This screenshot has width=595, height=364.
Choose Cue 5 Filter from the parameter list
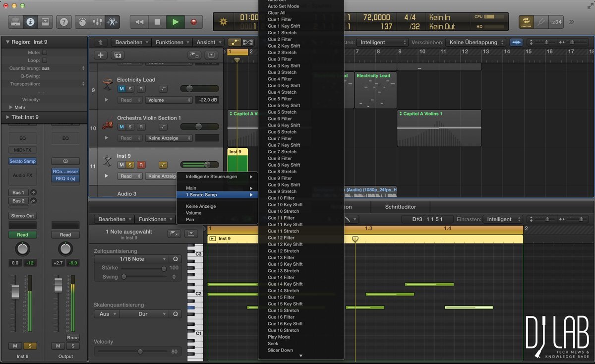tap(280, 99)
